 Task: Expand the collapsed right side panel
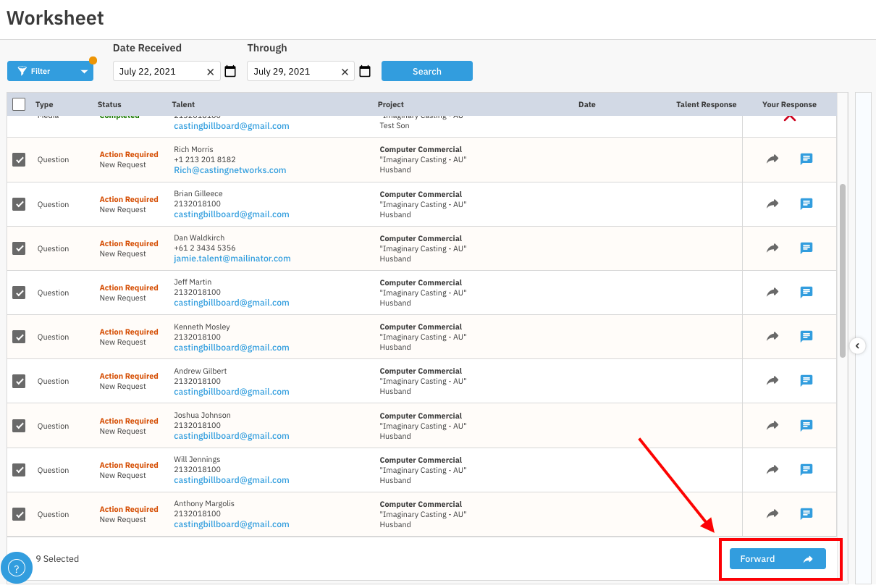point(858,346)
